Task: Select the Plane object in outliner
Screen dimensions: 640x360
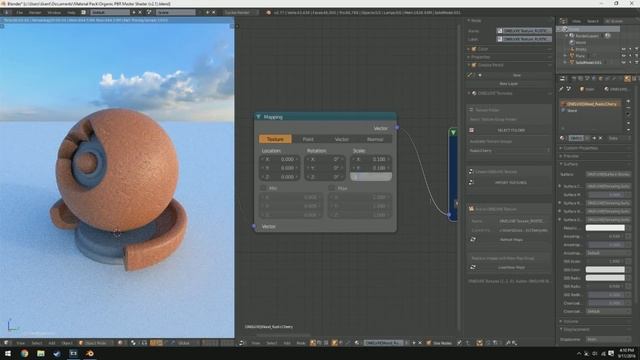Action: click(580, 56)
